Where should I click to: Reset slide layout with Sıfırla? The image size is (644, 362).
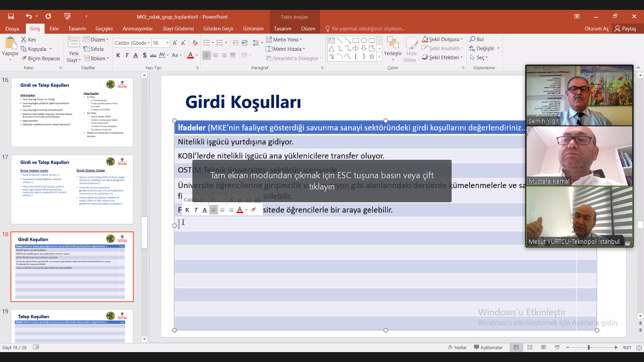pyautogui.click(x=93, y=49)
